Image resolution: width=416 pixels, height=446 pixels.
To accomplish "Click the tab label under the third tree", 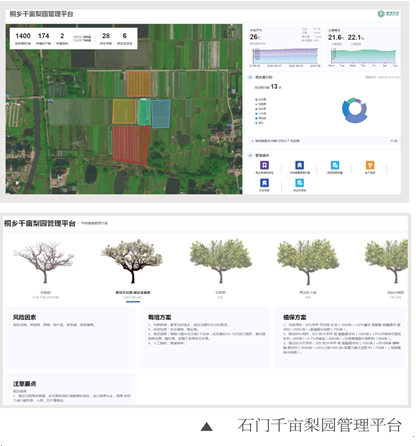I will pos(220,293).
